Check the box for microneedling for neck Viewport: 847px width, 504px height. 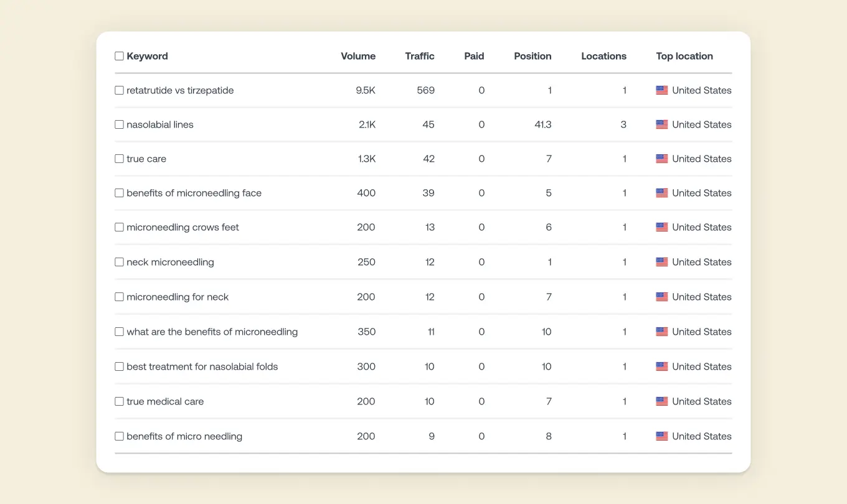click(119, 297)
